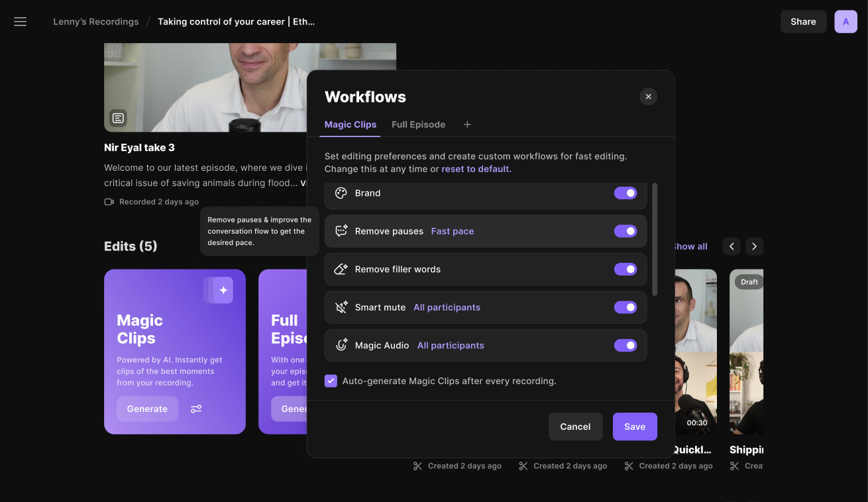Open Magic Audio All participants selector
Viewport: 868px width, 502px height.
pyautogui.click(x=451, y=345)
